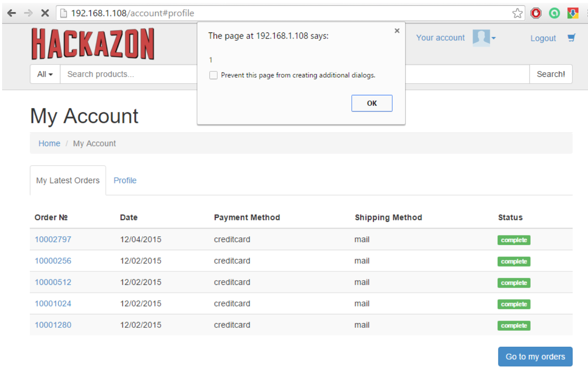
Task: Click complete status badge for order 10002797
Action: [x=514, y=240]
